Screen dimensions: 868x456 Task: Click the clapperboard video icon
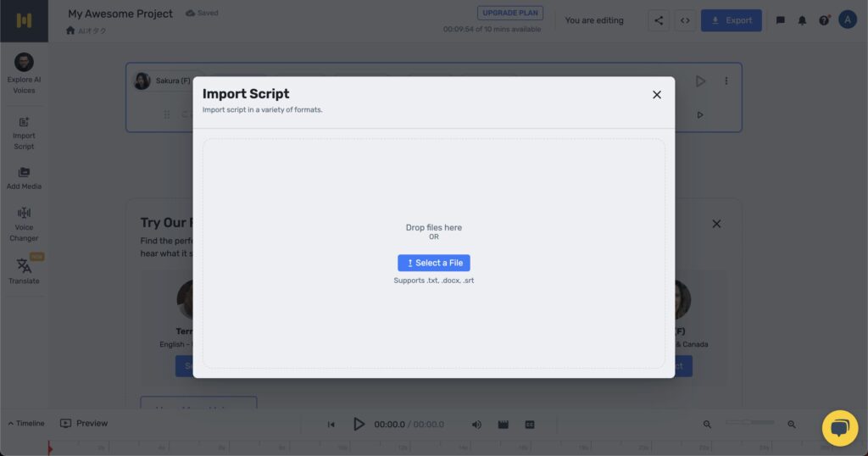point(504,425)
